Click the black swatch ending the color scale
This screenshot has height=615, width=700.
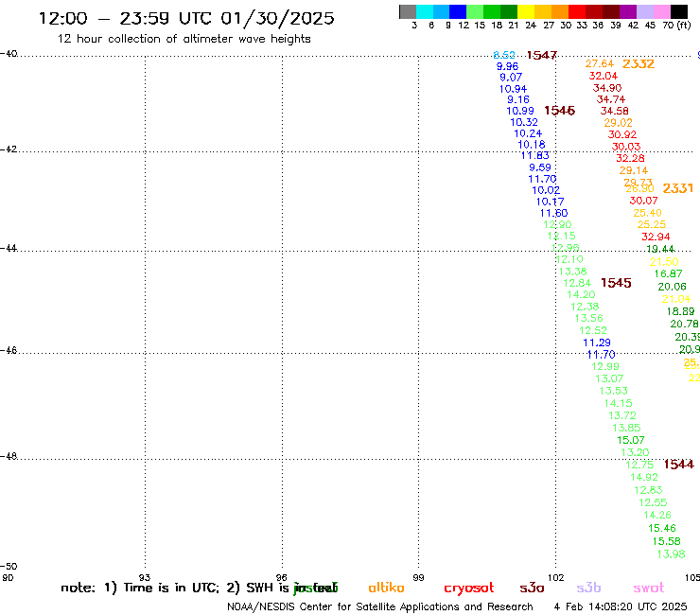679,11
